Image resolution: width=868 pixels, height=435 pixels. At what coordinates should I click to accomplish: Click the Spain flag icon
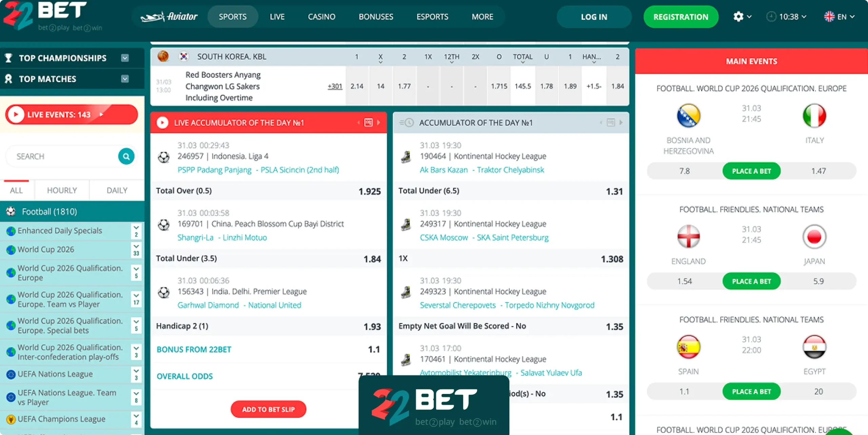coord(688,347)
